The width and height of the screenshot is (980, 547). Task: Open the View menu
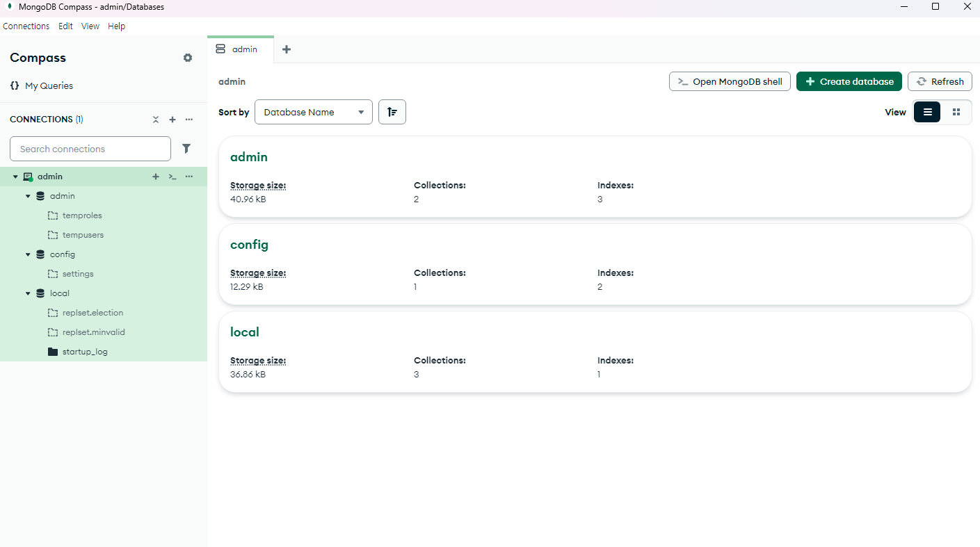90,26
